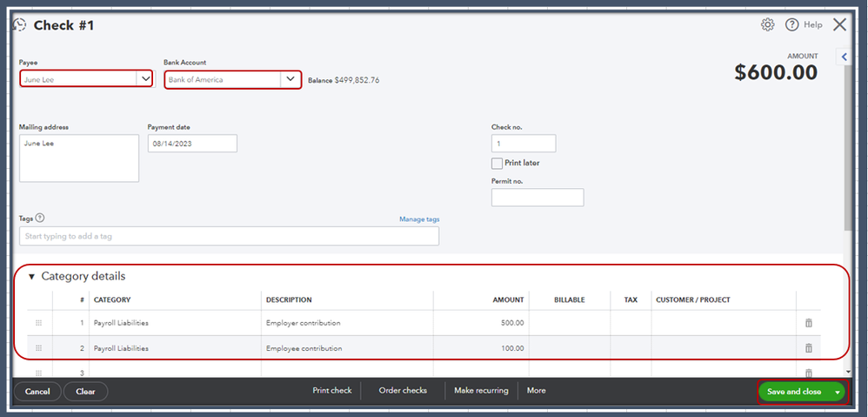Image resolution: width=868 pixels, height=417 pixels.
Task: Click the Tags input field
Action: (x=230, y=236)
